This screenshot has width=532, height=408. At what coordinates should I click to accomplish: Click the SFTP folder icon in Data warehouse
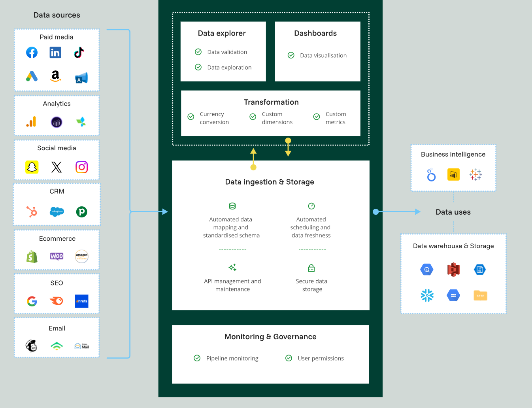[480, 295]
